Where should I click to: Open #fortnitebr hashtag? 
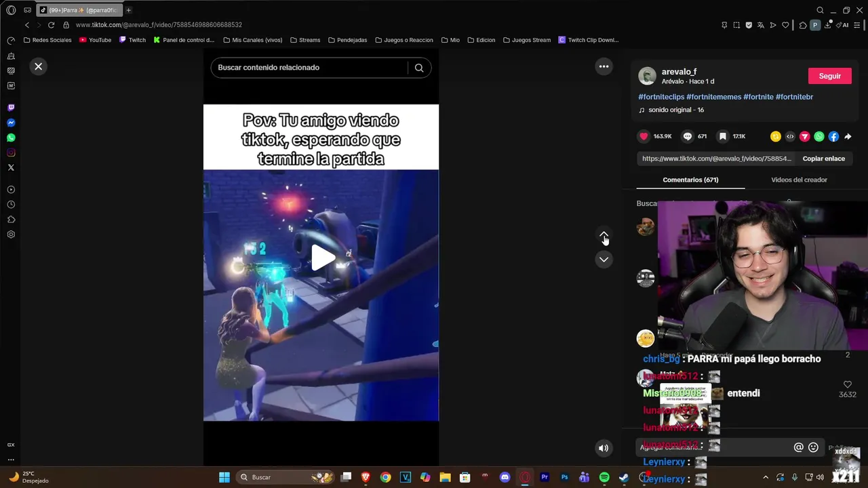pyautogui.click(x=794, y=97)
